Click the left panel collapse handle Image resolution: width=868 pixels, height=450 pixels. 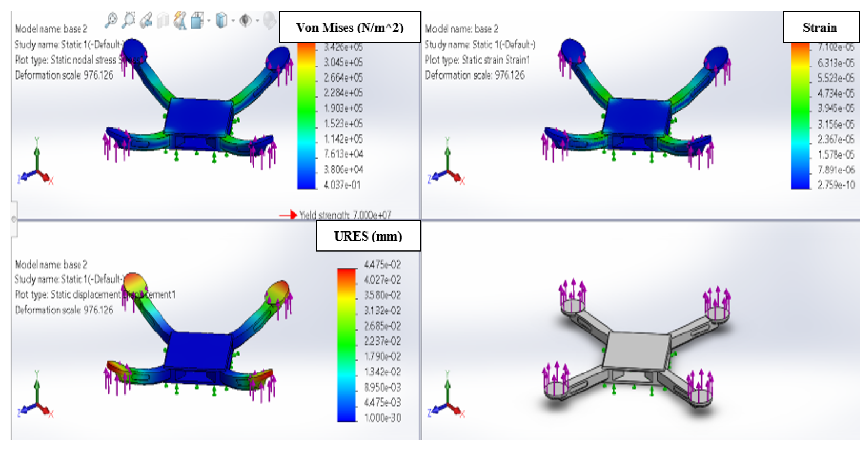tap(13, 219)
